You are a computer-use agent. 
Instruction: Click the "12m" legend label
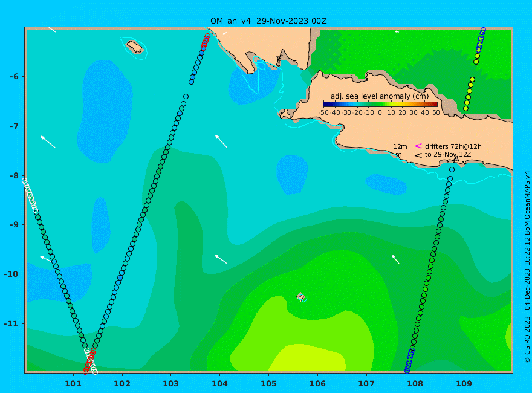[400, 146]
